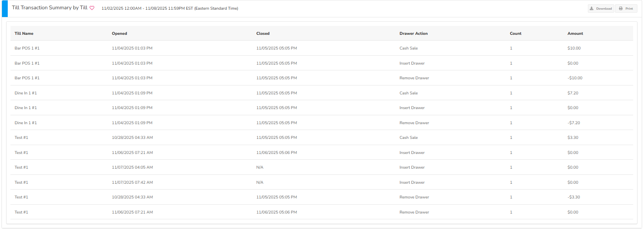Click the heart favorite icon beside report title
This screenshot has width=644, height=229.
[x=92, y=8]
